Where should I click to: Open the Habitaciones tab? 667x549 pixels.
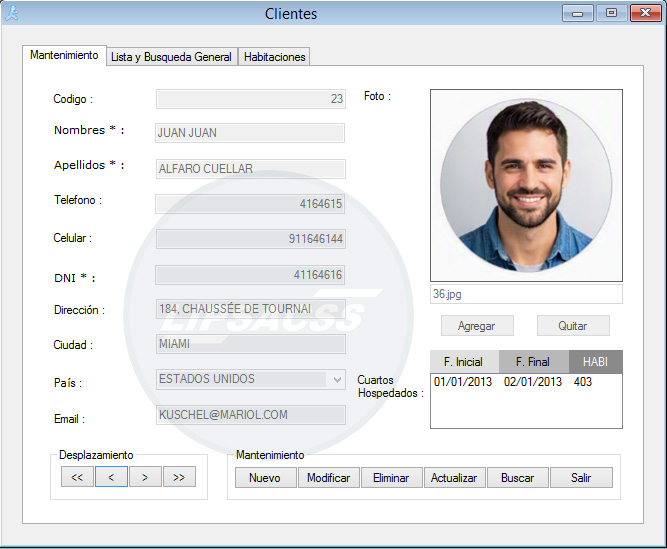coord(274,57)
